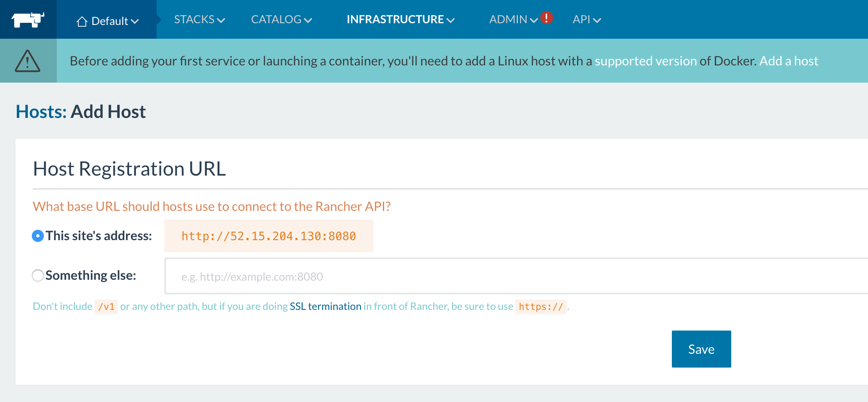
Task: Click the warning triangle icon in banner
Action: [x=28, y=61]
